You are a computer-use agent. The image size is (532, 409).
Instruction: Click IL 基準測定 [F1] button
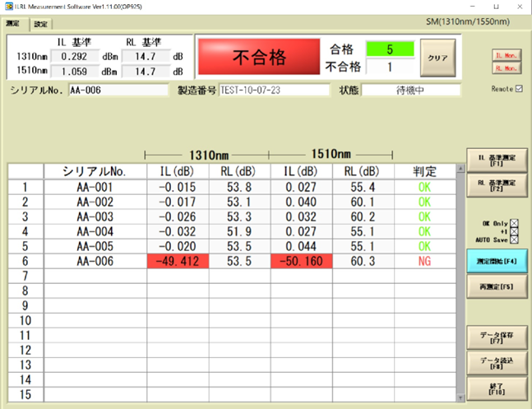pos(497,160)
